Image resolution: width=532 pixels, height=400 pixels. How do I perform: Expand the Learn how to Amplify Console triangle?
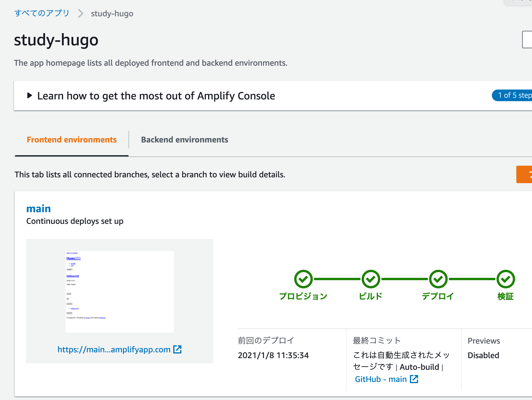[x=29, y=95]
